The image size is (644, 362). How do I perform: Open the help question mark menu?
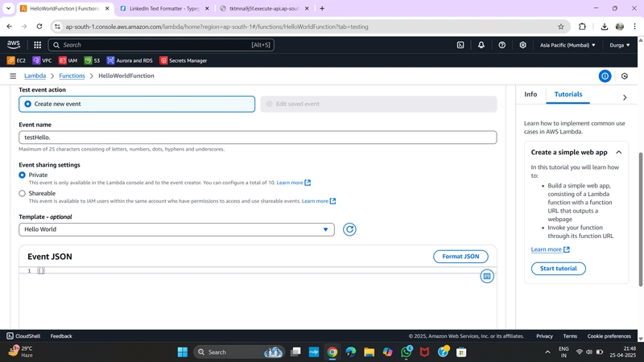[x=502, y=45]
